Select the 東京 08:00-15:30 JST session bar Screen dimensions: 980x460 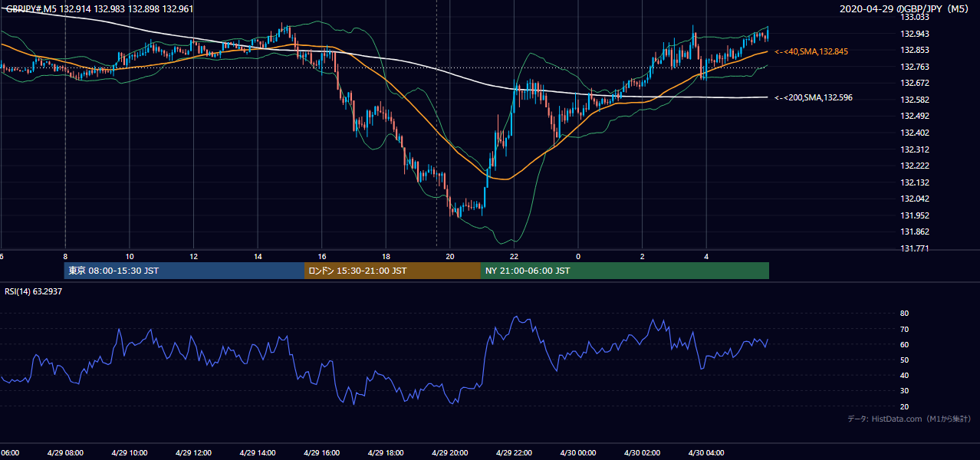(184, 271)
